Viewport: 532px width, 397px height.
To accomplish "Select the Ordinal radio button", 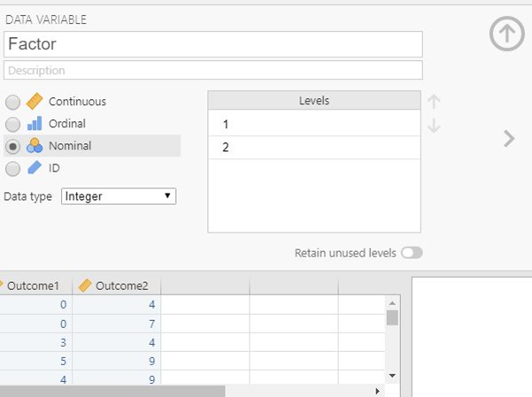I will tap(13, 124).
